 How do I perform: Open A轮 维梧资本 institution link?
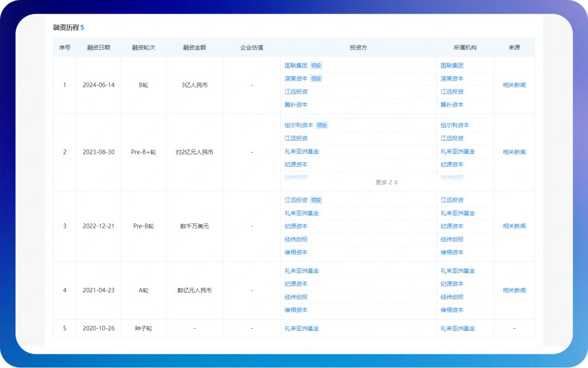(x=452, y=310)
